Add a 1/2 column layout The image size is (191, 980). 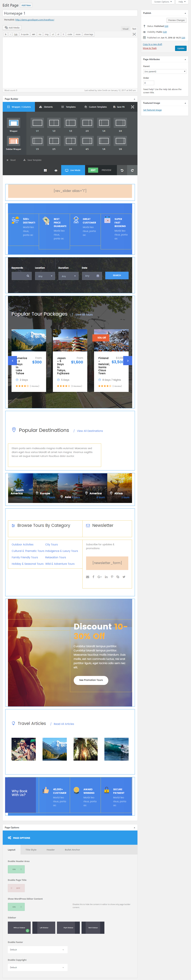[x=54, y=123]
